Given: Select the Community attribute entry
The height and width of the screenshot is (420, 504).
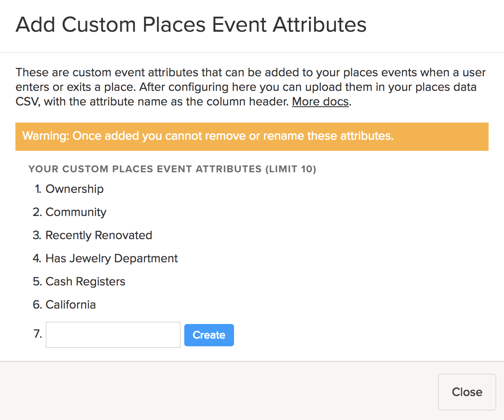Looking at the screenshot, I should [x=76, y=212].
